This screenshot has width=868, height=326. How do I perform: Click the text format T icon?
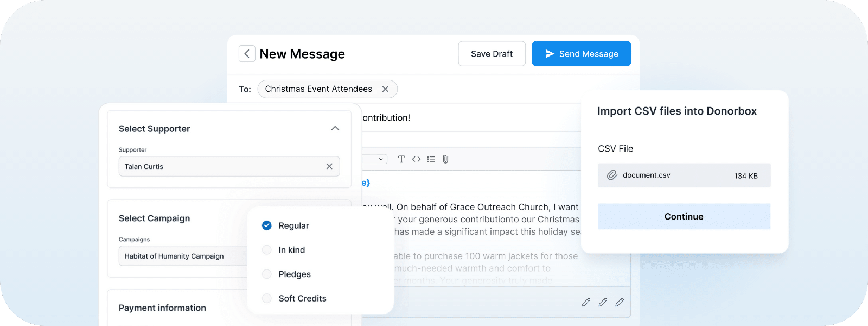point(401,159)
